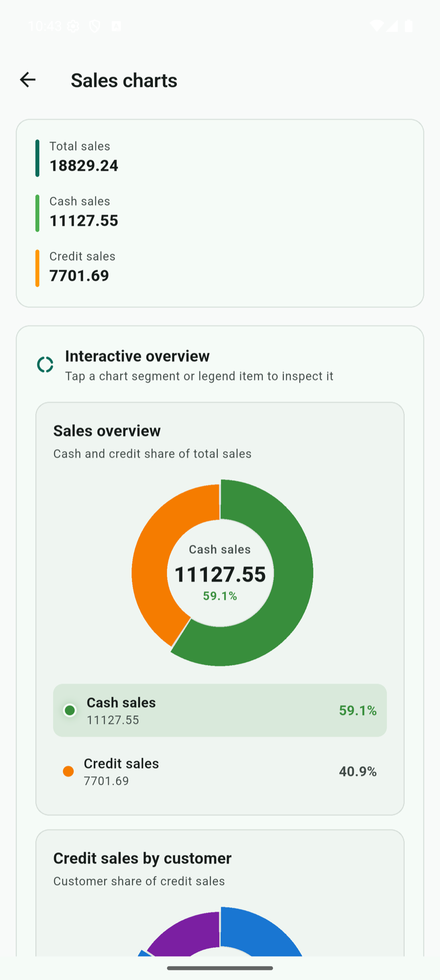This screenshot has height=980, width=440.
Task: Tap the Cash sales summary value 11127.55
Action: coord(84,221)
